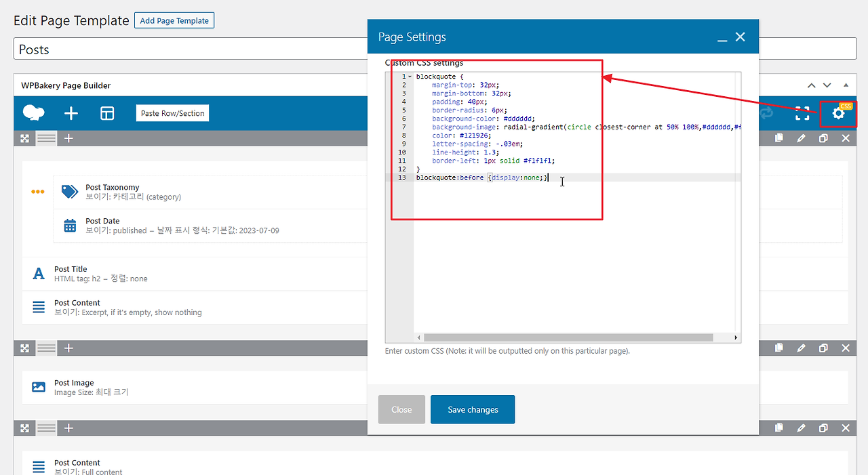Viewport: 868px width, 475px height.
Task: Click the left scroll arrow of the CSS editor
Action: pos(418,337)
